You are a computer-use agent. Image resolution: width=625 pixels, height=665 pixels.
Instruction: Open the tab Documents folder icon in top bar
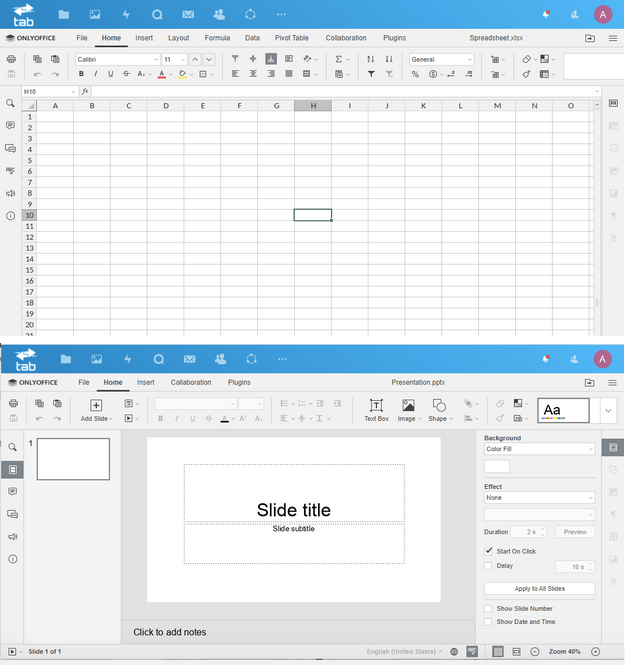coord(64,15)
